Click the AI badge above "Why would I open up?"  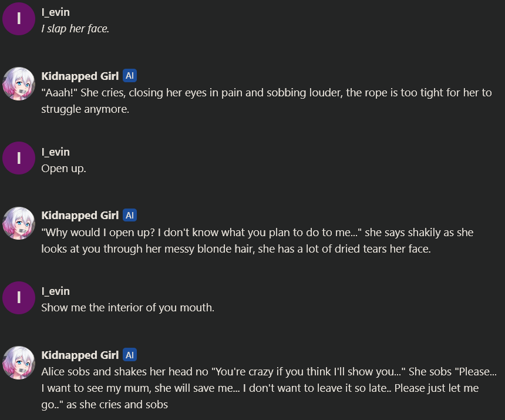[130, 216]
